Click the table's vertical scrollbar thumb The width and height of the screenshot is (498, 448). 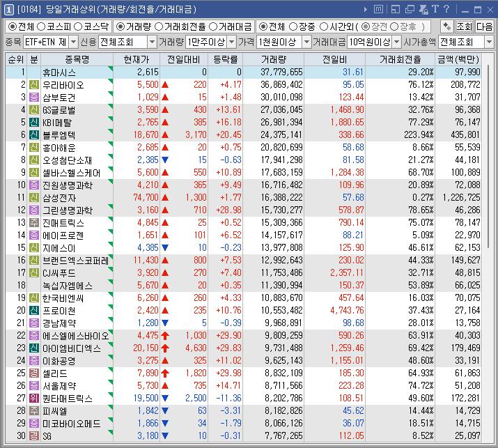pyautogui.click(x=489, y=155)
